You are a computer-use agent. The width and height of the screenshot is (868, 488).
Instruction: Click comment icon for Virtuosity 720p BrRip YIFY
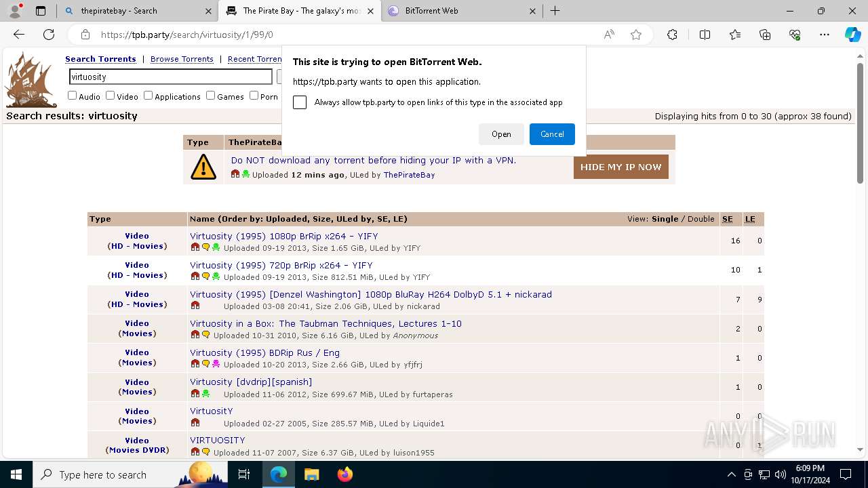coord(205,277)
